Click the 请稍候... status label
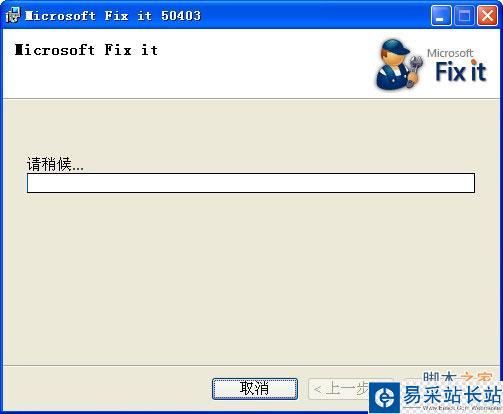The image size is (503, 414). (x=55, y=164)
